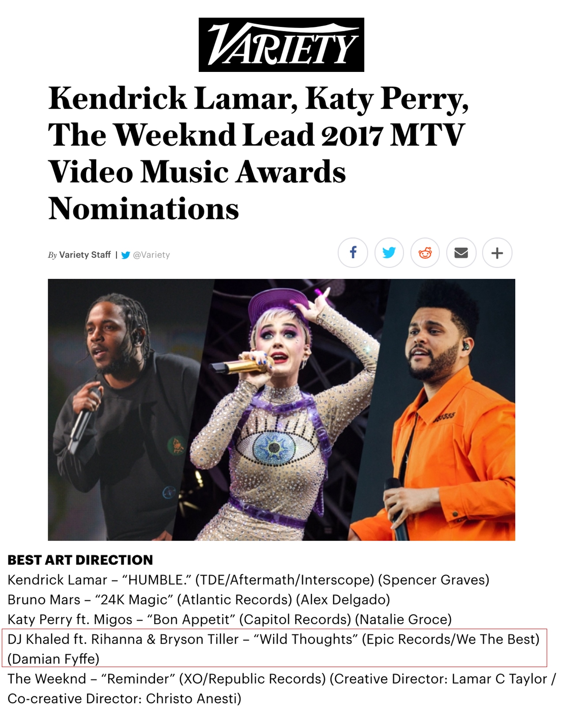Screen dimensions: 563x728
Task: Expand more share options plus icon
Action: [x=497, y=253]
